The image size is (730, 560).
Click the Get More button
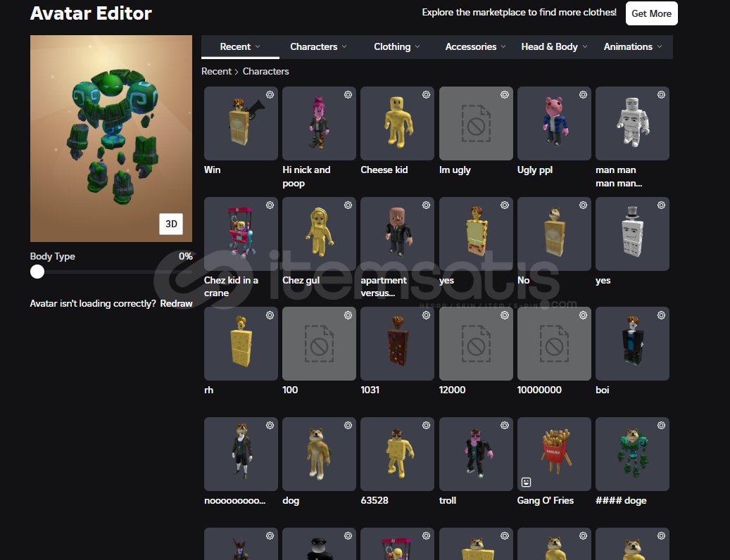pyautogui.click(x=651, y=13)
